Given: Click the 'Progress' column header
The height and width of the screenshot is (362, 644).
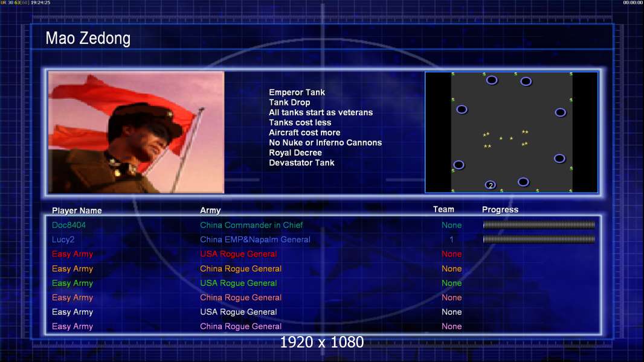Looking at the screenshot, I should (x=500, y=209).
